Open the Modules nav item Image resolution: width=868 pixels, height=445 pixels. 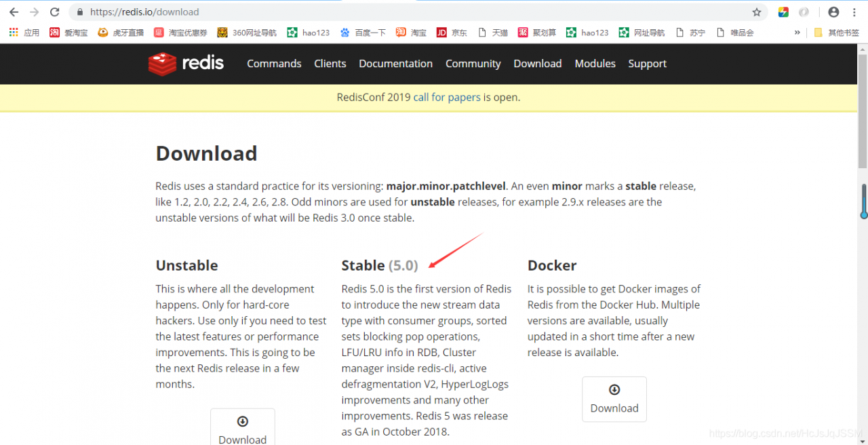595,64
